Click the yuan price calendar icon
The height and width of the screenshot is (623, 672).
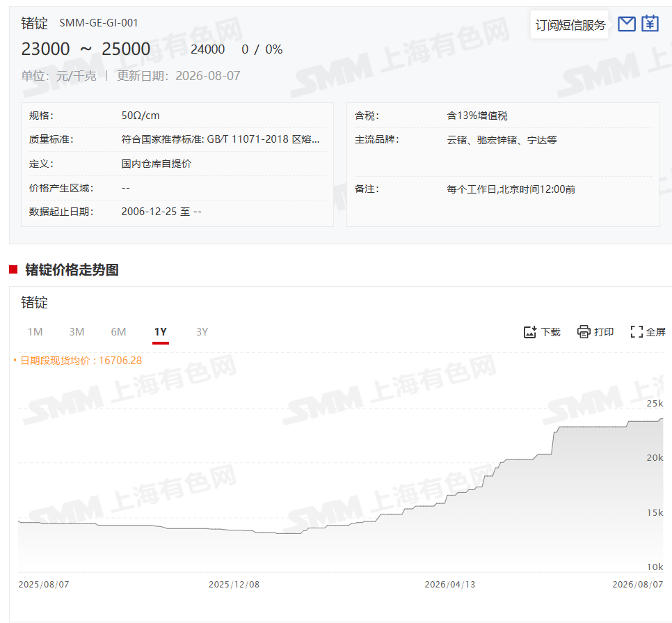650,24
